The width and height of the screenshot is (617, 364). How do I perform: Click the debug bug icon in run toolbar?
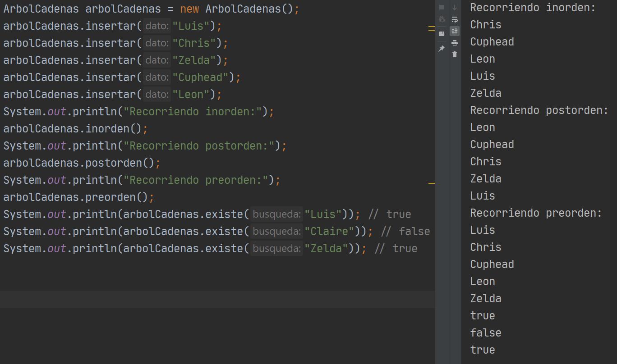coord(442,19)
